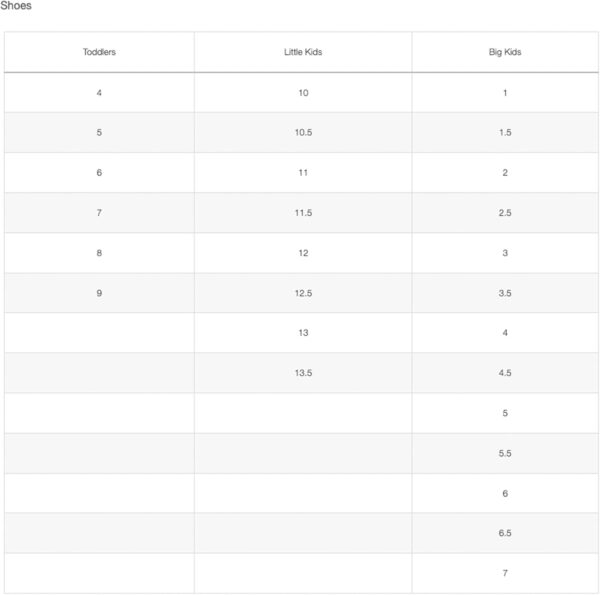The width and height of the screenshot is (600, 595).
Task: Select Little Kids size 10 cell
Action: click(303, 93)
